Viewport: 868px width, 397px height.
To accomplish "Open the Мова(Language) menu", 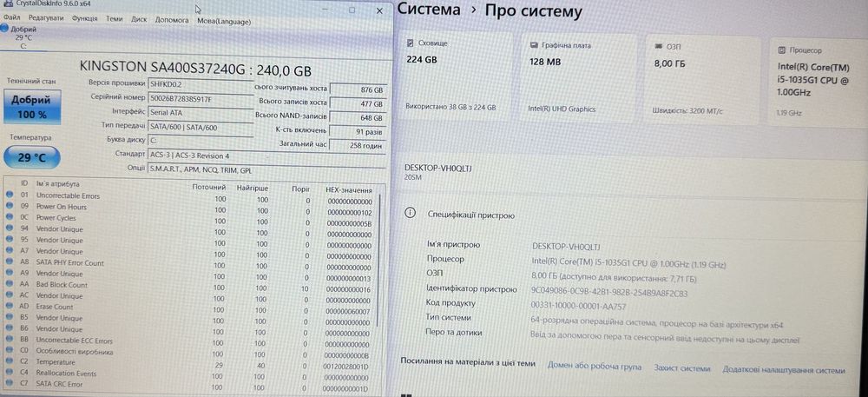I will pyautogui.click(x=224, y=22).
